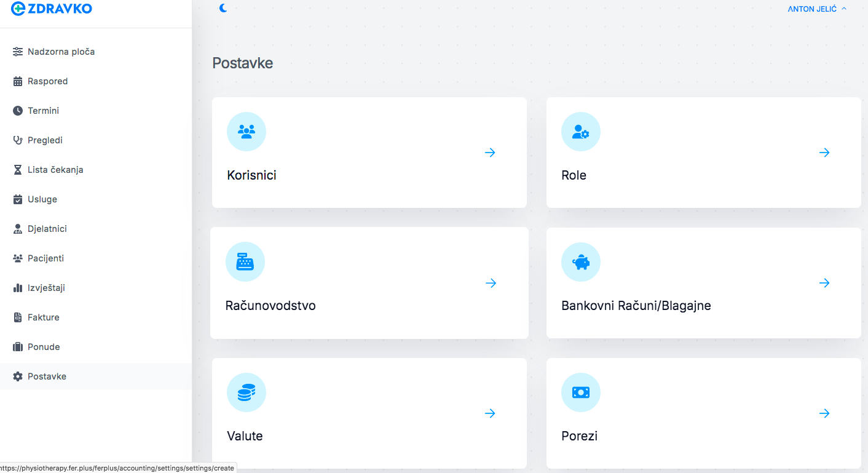Click the arrow on Korisnici card
868x473 pixels.
490,153
